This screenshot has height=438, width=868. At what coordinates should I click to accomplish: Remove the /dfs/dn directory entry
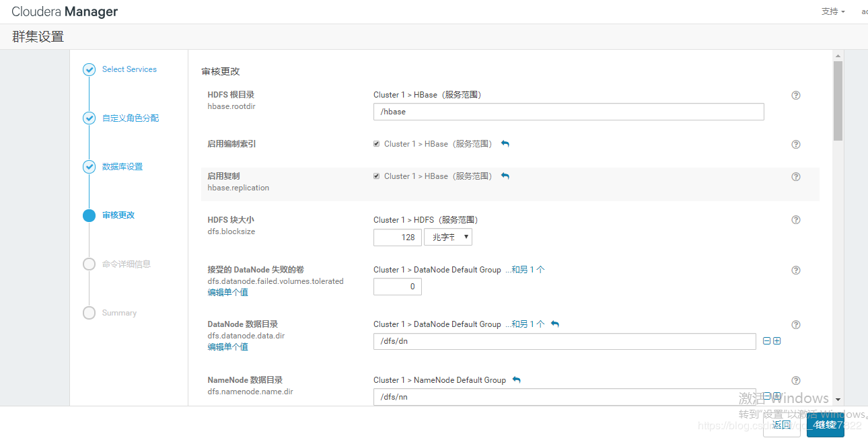[x=766, y=341]
